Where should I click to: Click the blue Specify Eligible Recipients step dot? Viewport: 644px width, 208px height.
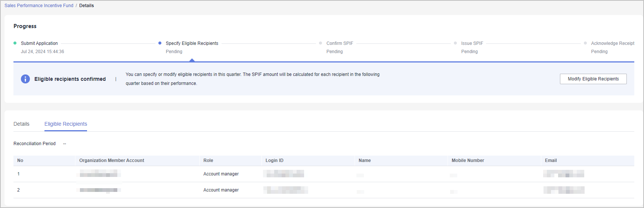click(x=160, y=43)
